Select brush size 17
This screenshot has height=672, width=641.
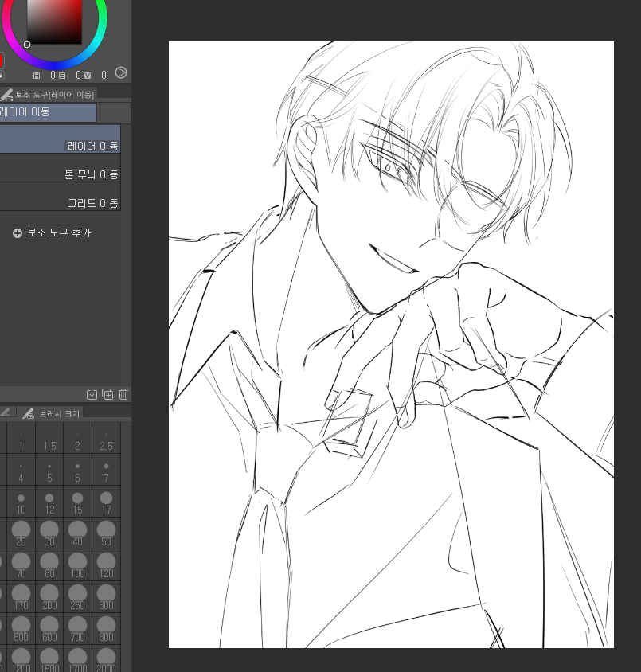pos(106,502)
